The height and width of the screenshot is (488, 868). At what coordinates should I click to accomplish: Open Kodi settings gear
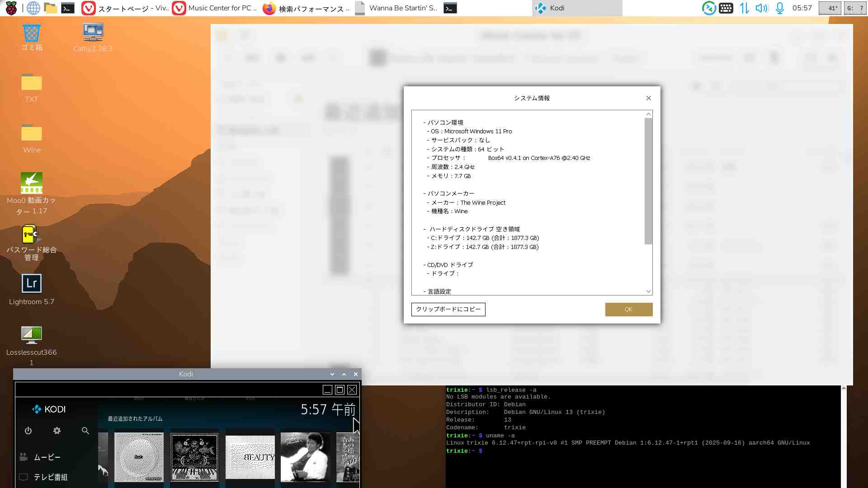pyautogui.click(x=57, y=431)
